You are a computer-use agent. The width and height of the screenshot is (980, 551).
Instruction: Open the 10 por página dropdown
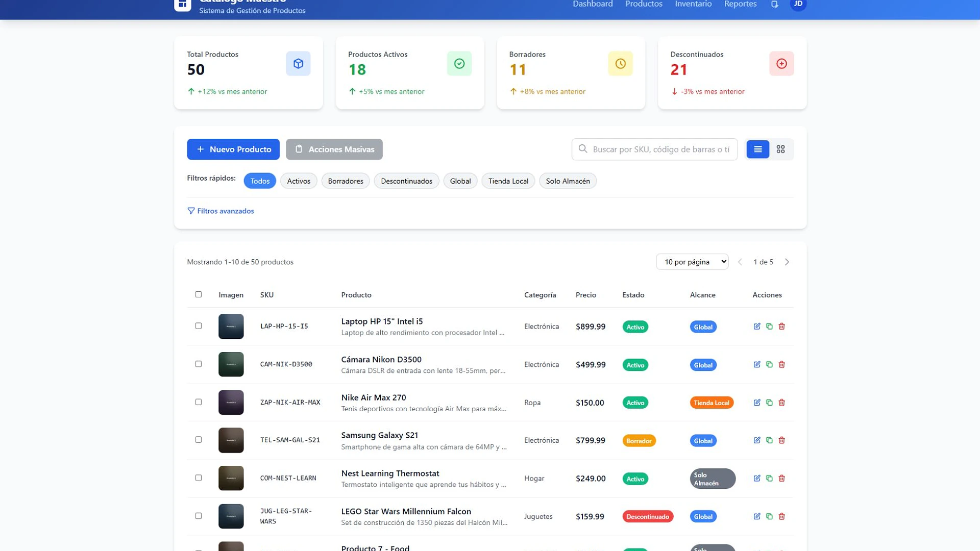point(692,262)
